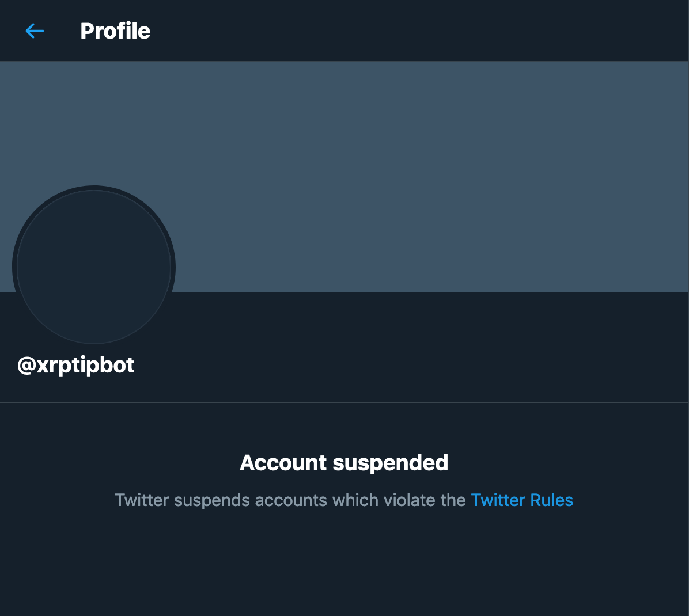Viewport: 689px width, 616px height.
Task: Click the word "Account" in the heading
Action: click(x=283, y=463)
